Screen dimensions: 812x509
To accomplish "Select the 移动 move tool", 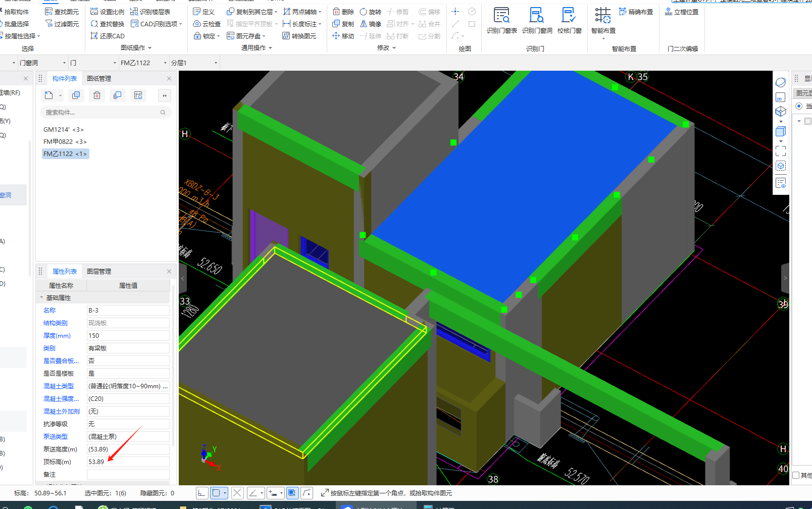I will click(343, 36).
